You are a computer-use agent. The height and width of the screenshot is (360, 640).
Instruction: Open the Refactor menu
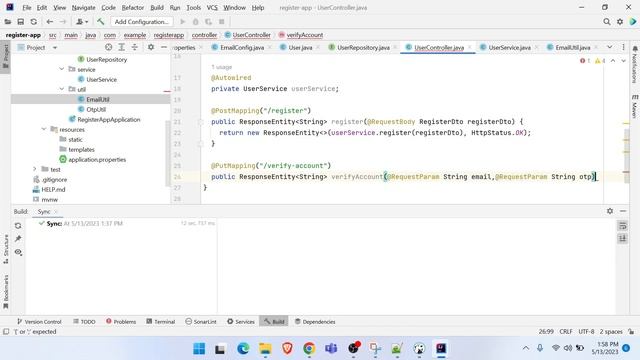(x=133, y=8)
